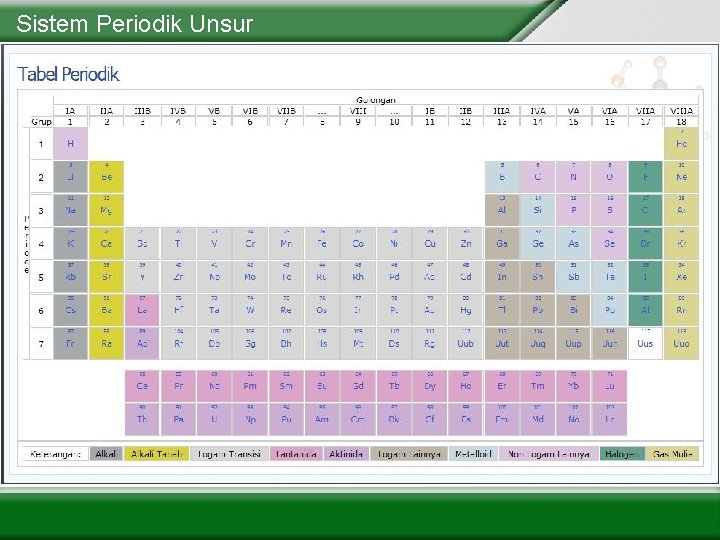Select period number 7 row label
Screen dimensions: 720x540
[x=41, y=343]
